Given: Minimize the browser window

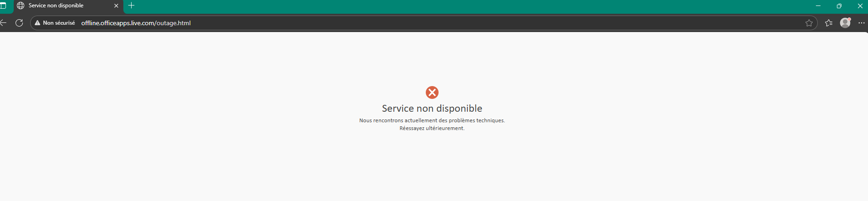Looking at the screenshot, I should pos(818,6).
